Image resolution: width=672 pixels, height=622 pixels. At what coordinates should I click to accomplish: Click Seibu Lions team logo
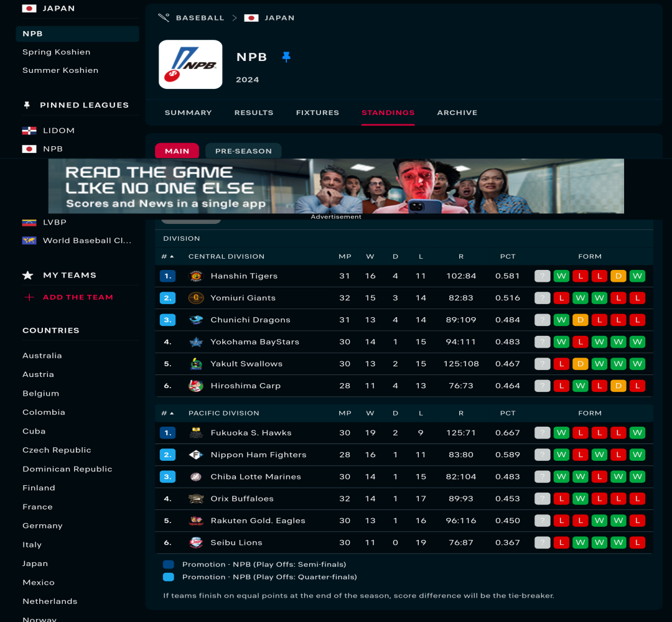tap(196, 542)
